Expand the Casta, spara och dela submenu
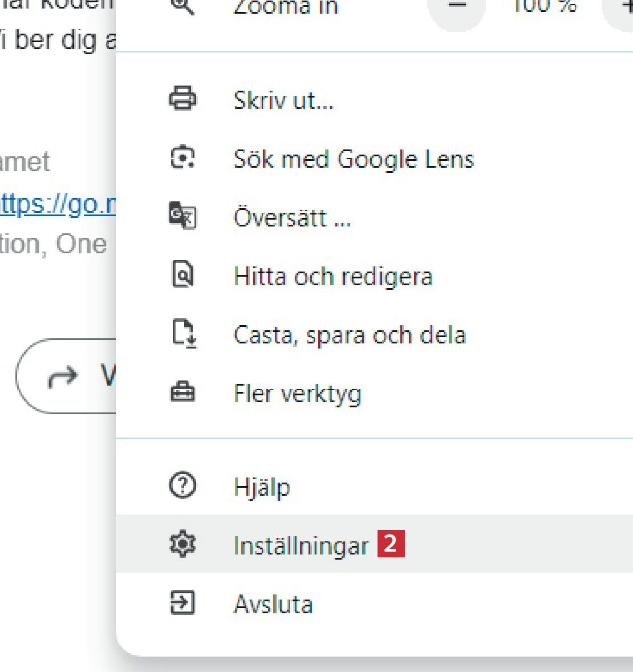The image size is (633, 672). pos(350,335)
